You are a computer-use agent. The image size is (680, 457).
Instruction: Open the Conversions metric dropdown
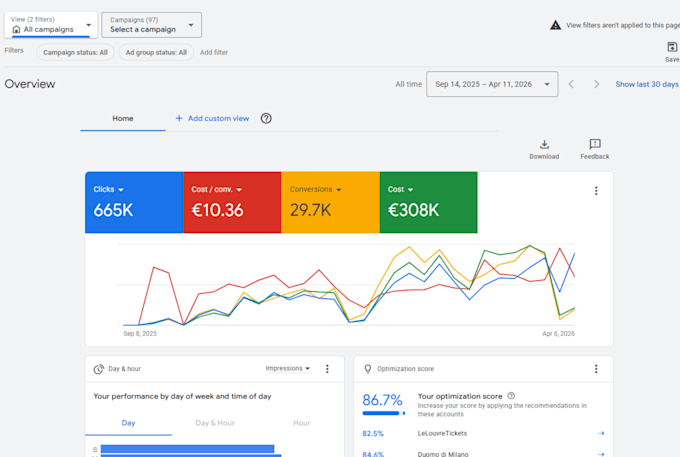point(315,189)
